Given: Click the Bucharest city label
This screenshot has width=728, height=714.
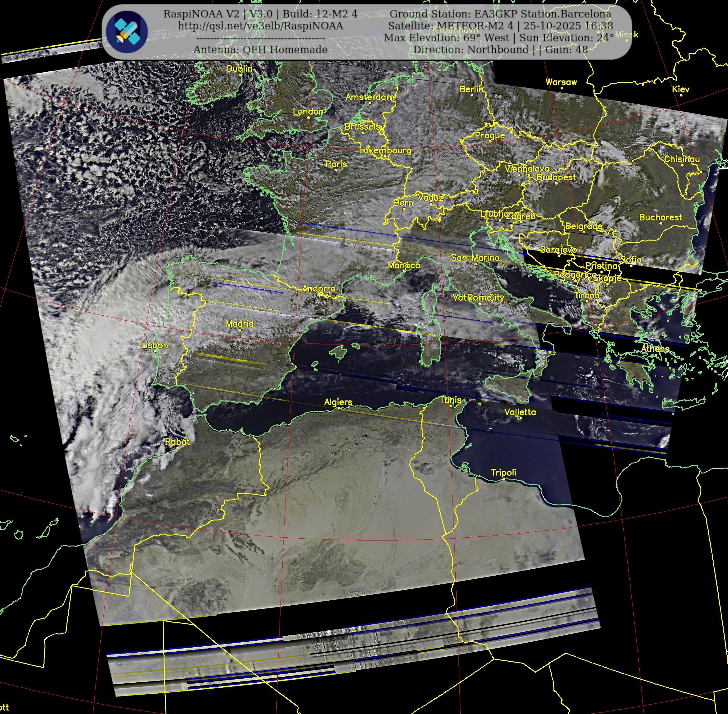Looking at the screenshot, I should [x=660, y=217].
